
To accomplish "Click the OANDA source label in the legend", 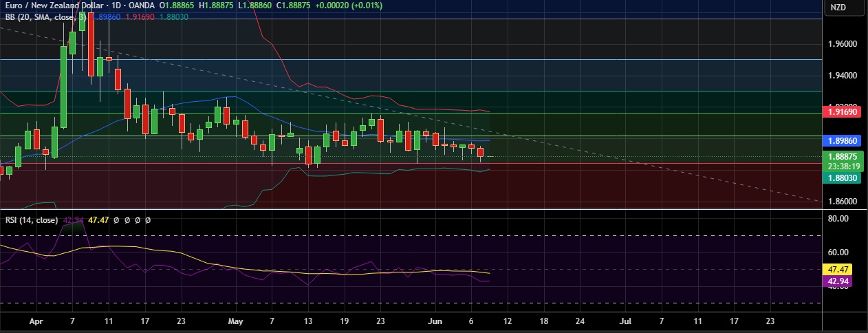I will coord(142,6).
